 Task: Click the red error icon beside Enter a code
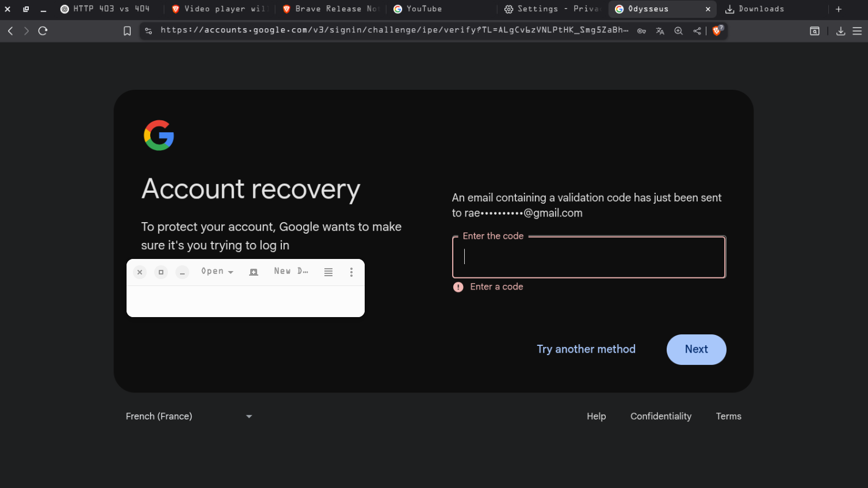pyautogui.click(x=458, y=287)
